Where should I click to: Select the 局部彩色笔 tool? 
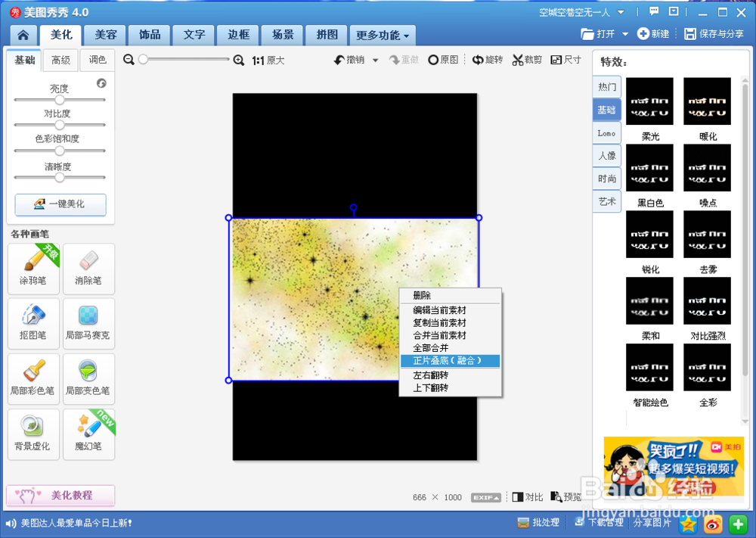33,379
